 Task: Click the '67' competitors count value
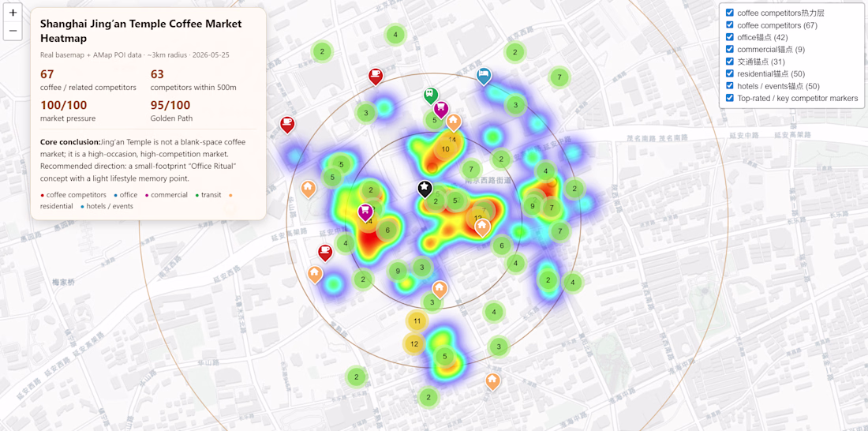pos(47,74)
